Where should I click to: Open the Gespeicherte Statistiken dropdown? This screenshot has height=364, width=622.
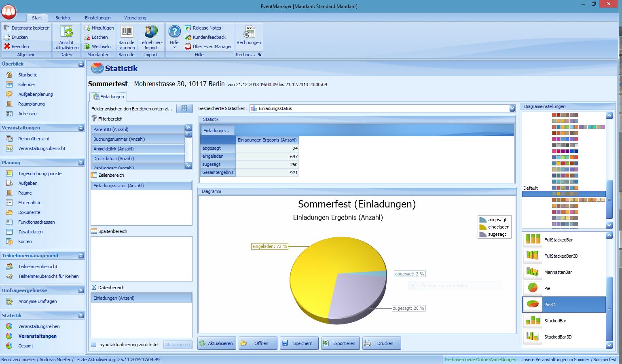[512, 108]
